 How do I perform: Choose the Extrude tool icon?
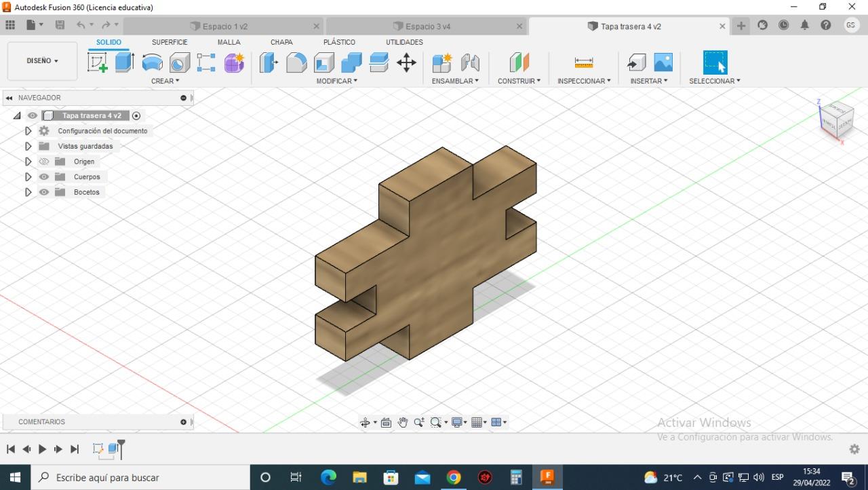click(124, 62)
